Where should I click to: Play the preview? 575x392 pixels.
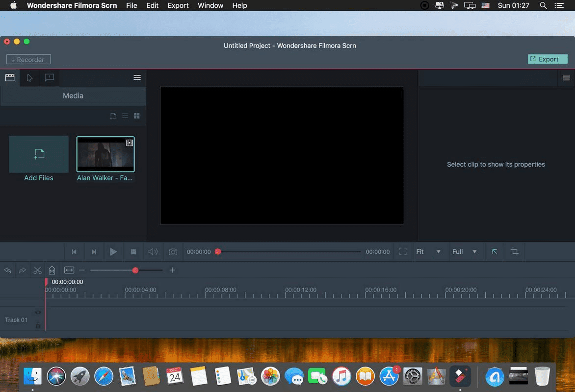pos(113,252)
